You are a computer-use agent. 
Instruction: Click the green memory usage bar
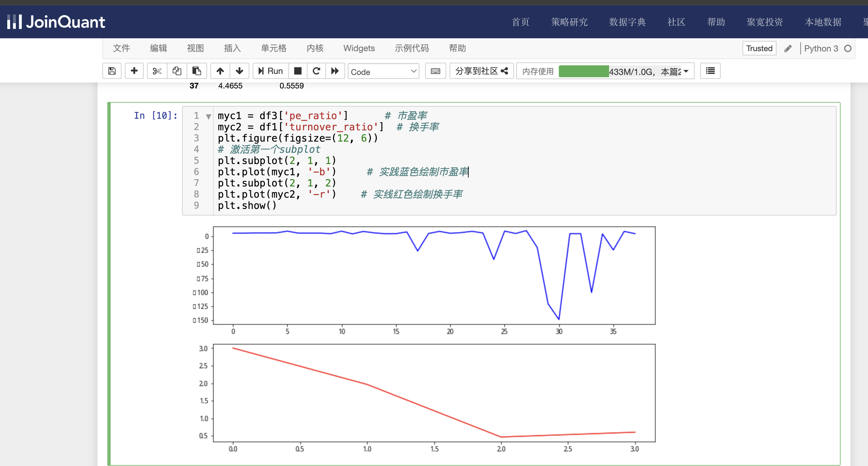(584, 71)
